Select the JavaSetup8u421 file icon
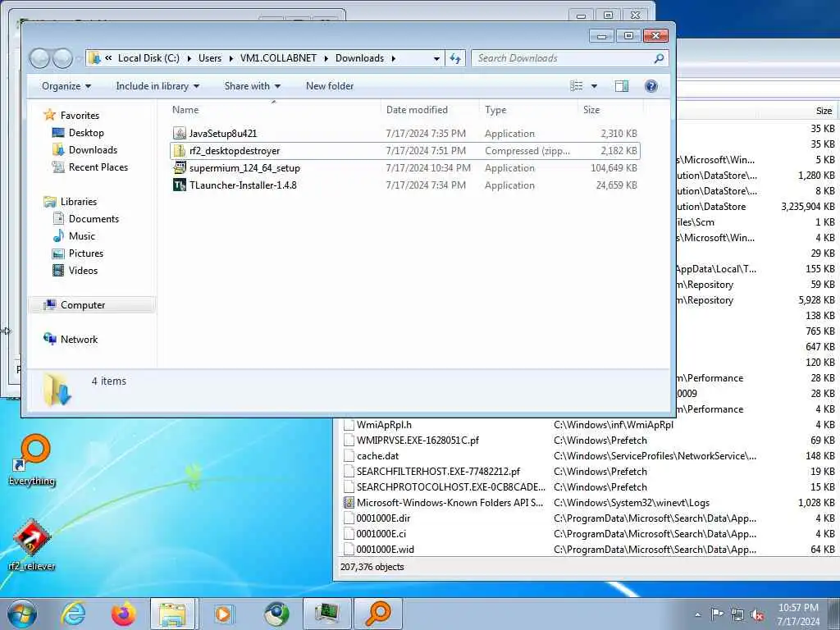Screen dimensions: 840x630 pyautogui.click(x=180, y=134)
